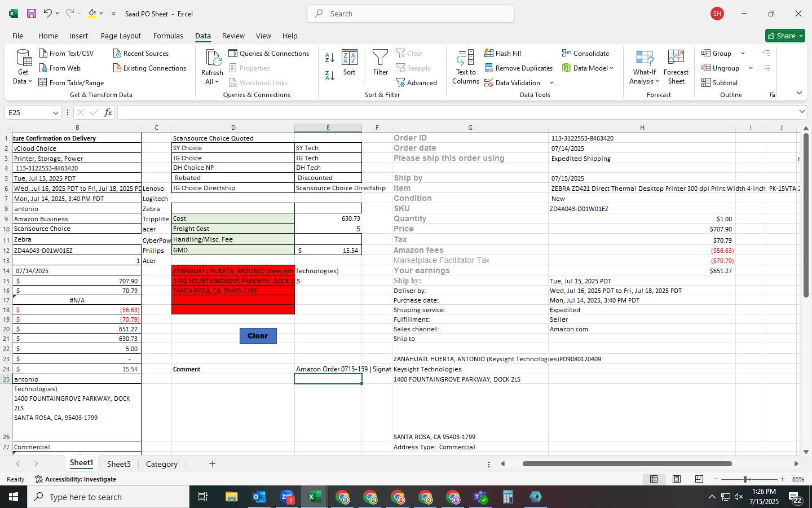The image size is (812, 508).
Task: Open Customize Quick Access Toolbar dropdown
Action: click(113, 14)
